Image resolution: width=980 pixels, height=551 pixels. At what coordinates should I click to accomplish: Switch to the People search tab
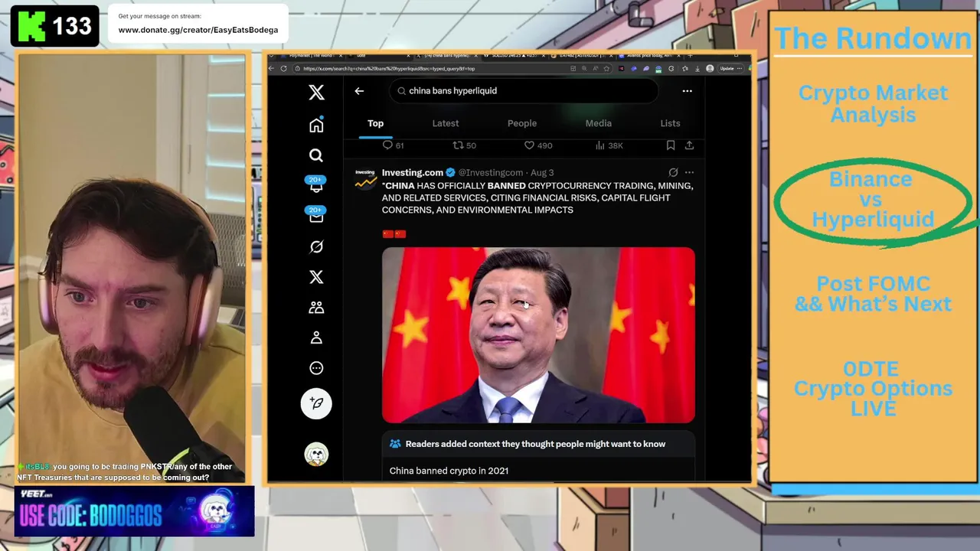522,123
